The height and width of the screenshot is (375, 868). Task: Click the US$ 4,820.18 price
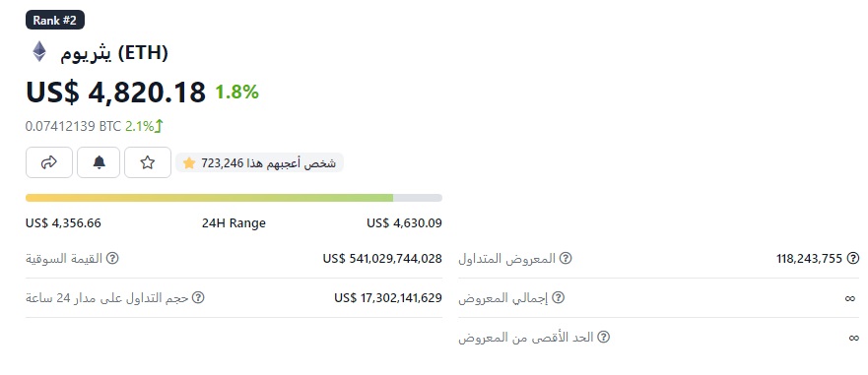(115, 92)
